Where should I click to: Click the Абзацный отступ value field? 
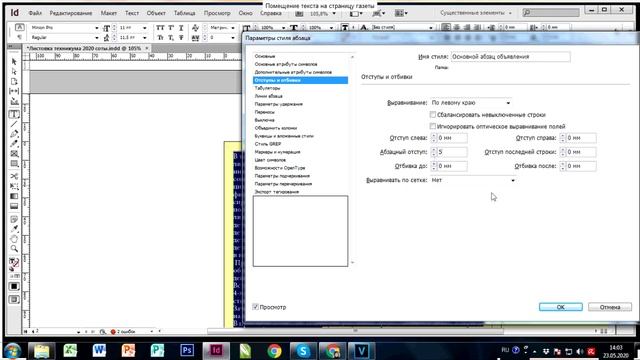click(452, 152)
